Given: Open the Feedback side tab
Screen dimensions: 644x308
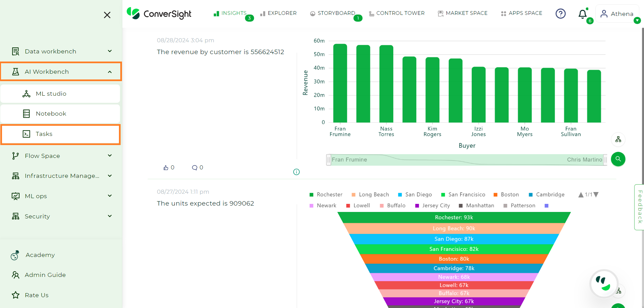Looking at the screenshot, I should tap(639, 207).
